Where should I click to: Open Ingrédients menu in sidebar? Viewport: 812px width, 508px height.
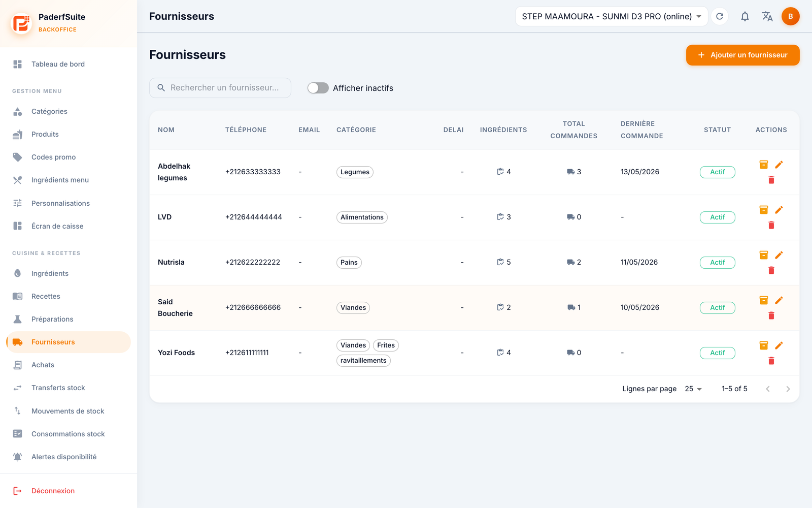pos(69,180)
